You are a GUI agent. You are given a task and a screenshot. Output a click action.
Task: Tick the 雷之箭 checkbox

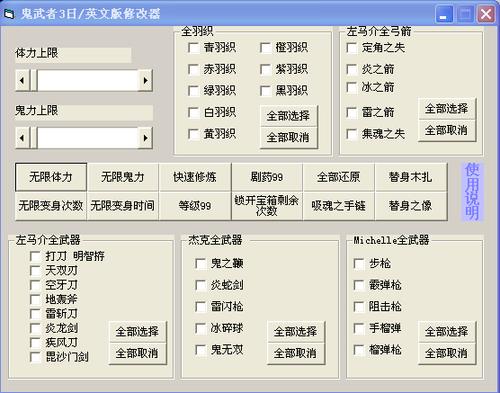[352, 112]
